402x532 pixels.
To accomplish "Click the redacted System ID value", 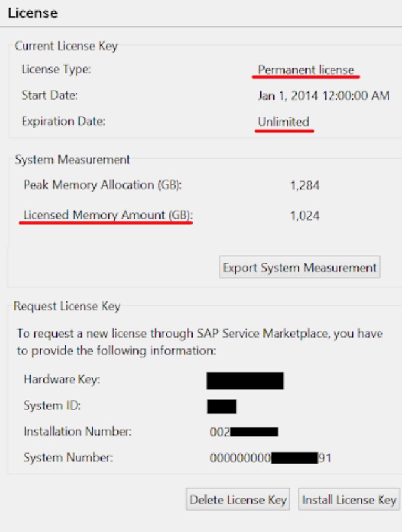I will click(x=221, y=406).
